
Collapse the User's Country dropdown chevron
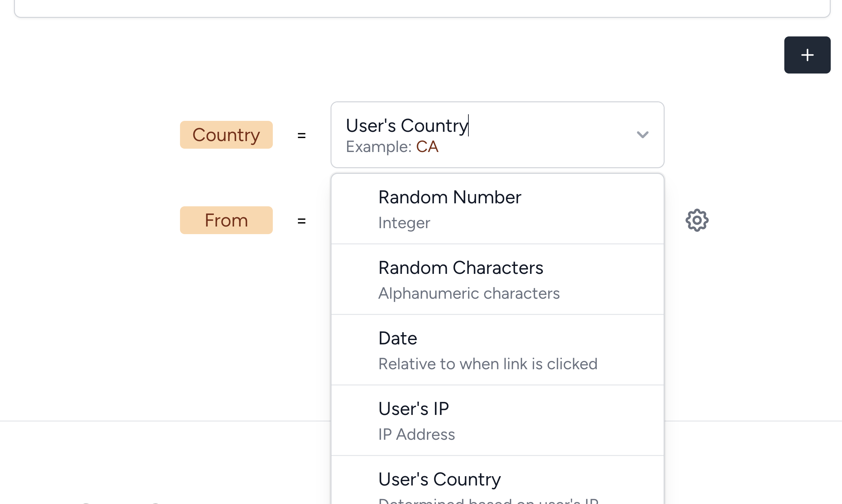tap(642, 135)
